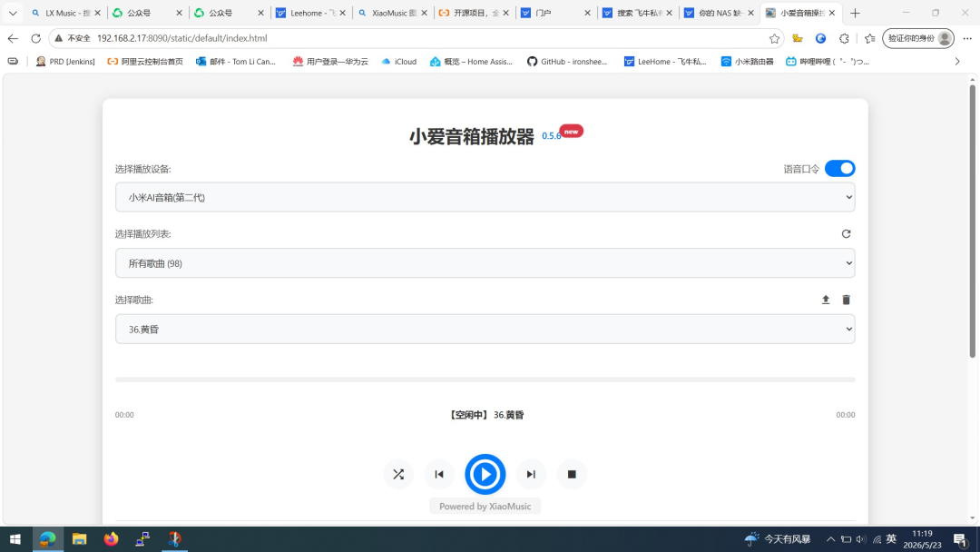This screenshot has height=552, width=980.
Task: Switch to the LX Music tab
Action: (66, 13)
